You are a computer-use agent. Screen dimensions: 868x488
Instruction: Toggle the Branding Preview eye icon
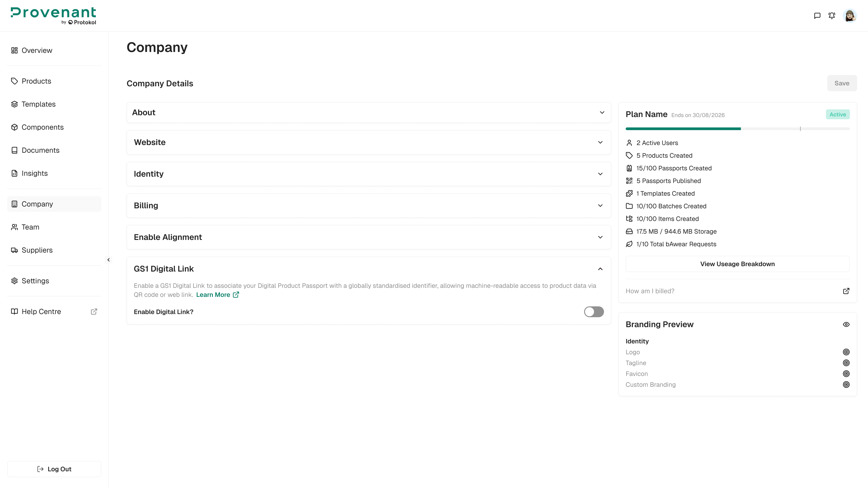[846, 324]
